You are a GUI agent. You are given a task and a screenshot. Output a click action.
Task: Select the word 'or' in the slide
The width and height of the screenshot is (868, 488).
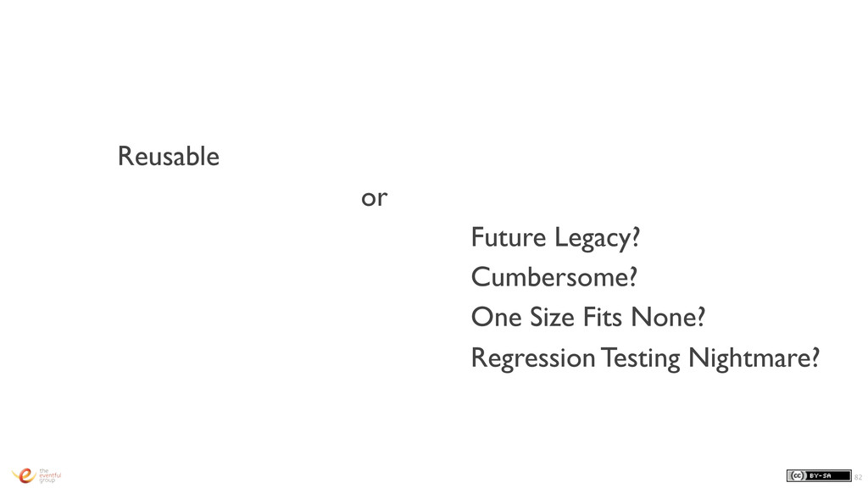pos(374,197)
